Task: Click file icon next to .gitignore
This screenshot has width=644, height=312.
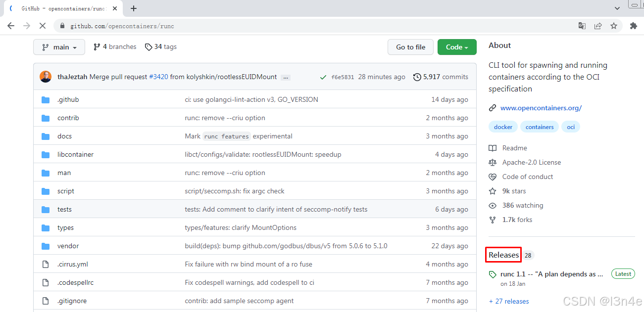Action: [46, 301]
